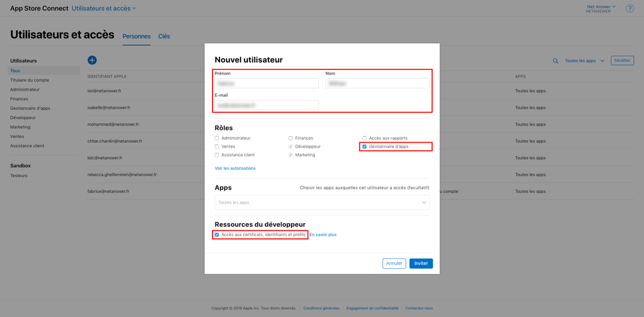This screenshot has height=317, width=644.
Task: Tick the Ventes role checkbox
Action: pyautogui.click(x=217, y=147)
